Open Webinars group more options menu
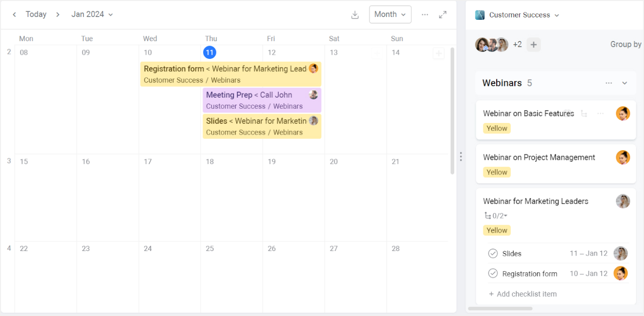Viewport: 644px width, 316px height. coord(609,83)
